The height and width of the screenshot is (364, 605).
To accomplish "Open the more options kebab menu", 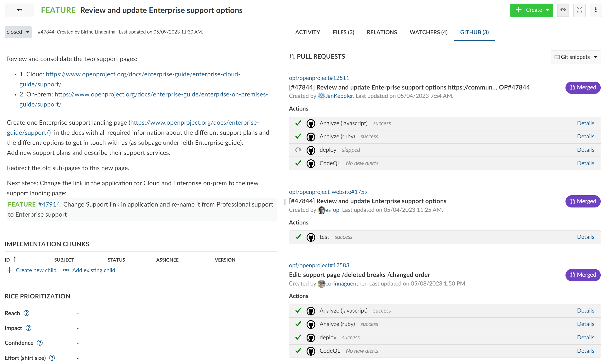I will pyautogui.click(x=596, y=10).
